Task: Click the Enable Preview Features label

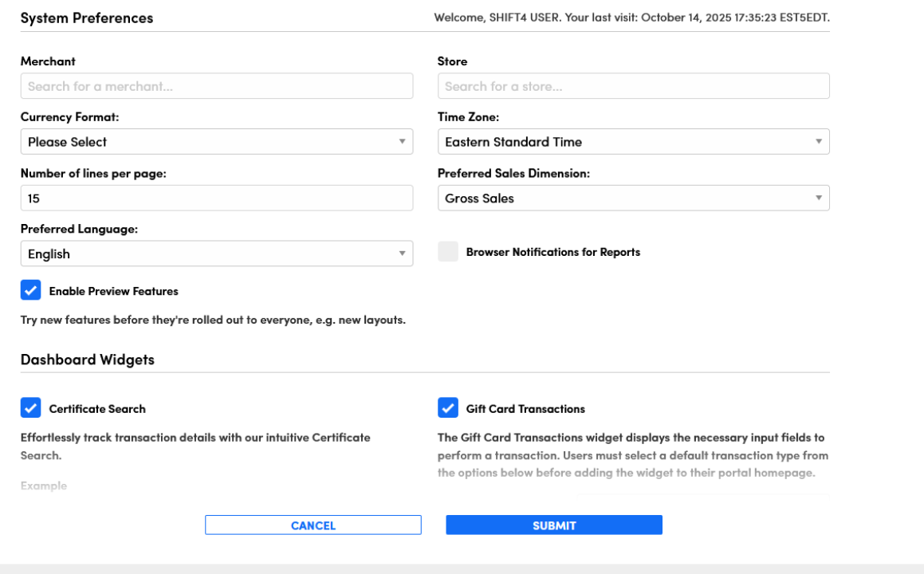Action: click(113, 292)
